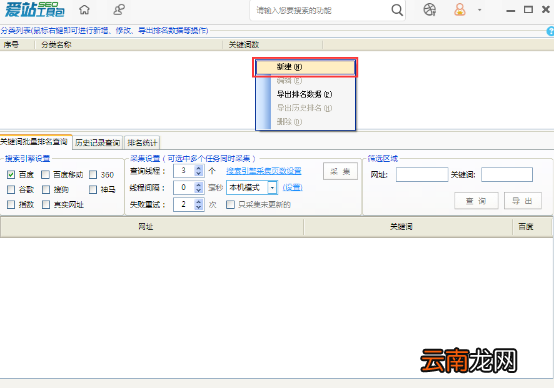Screen dimensions: 554x389
Task: Increase the 线程间隔 value
Action: [199, 185]
